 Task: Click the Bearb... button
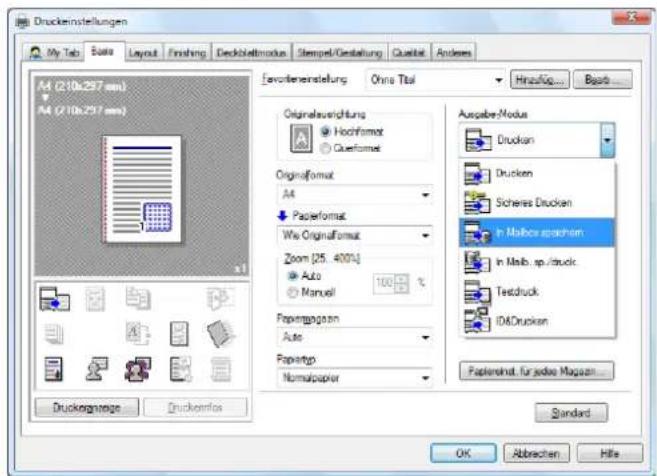(603, 79)
